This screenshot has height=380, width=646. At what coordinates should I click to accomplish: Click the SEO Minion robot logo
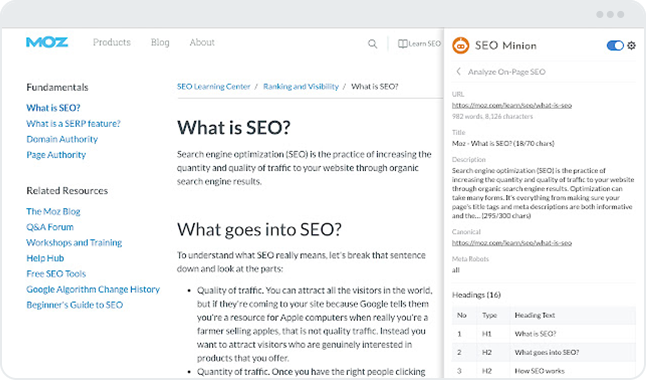(x=461, y=45)
